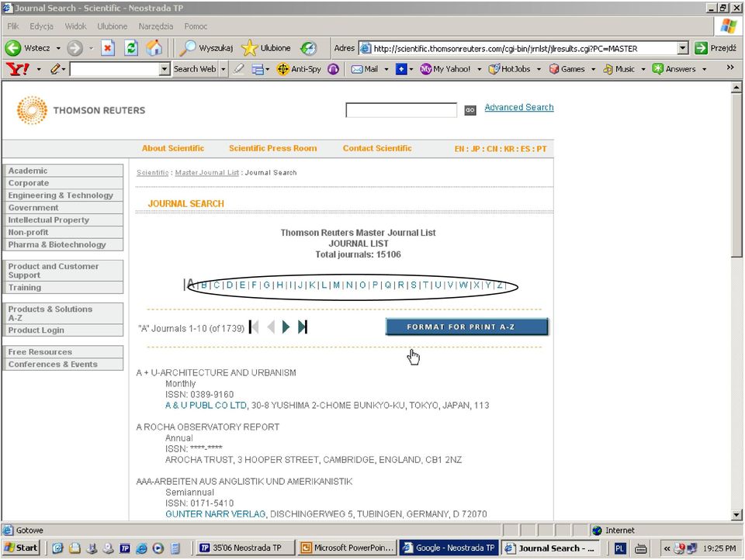The width and height of the screenshot is (745, 560).
Task: Open My Yahoo! toolbar item
Action: point(445,69)
